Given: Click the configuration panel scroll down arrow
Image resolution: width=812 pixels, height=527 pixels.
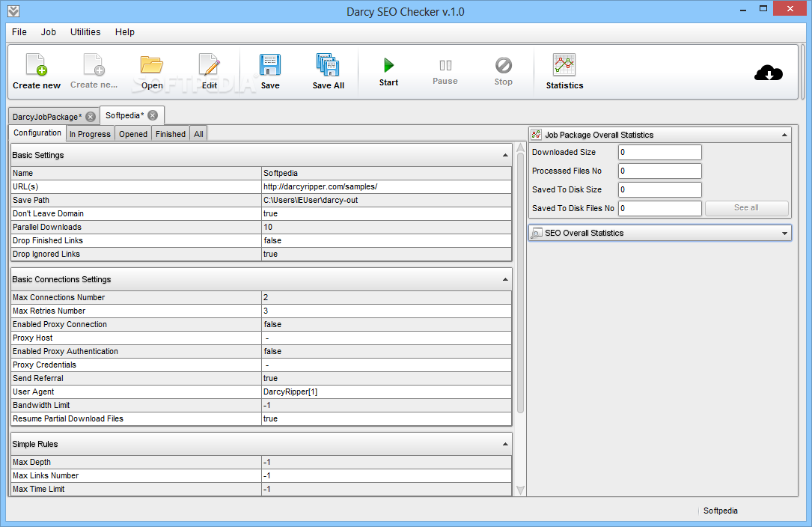Looking at the screenshot, I should point(520,490).
